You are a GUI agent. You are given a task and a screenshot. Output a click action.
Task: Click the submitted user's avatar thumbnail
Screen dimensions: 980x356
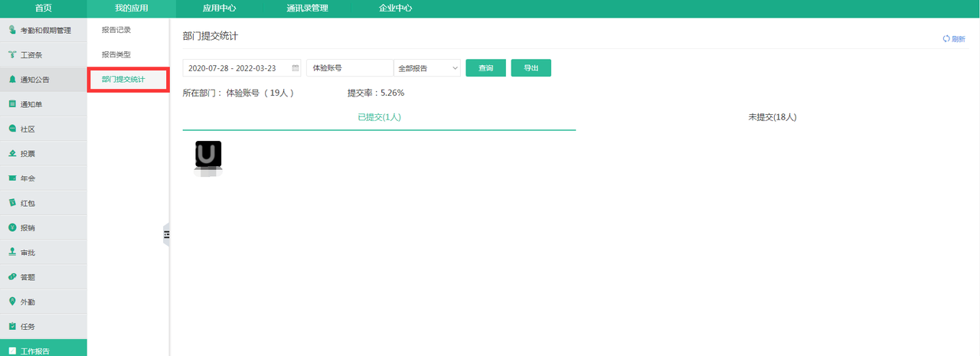tap(208, 154)
